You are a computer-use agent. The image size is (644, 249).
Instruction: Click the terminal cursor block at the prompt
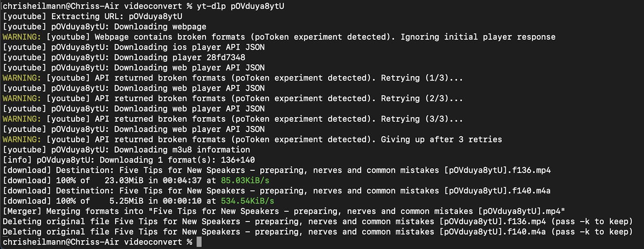click(199, 242)
